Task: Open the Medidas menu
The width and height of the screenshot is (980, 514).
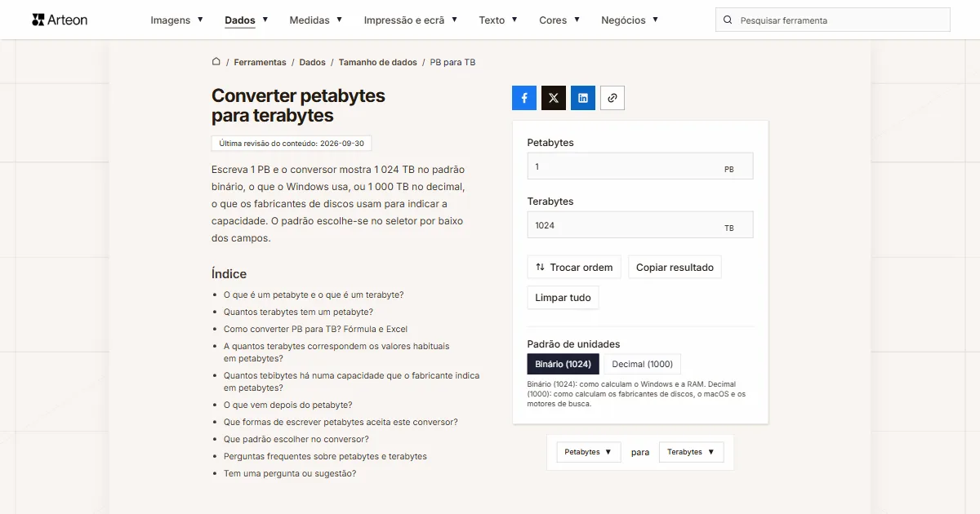Action: tap(316, 20)
